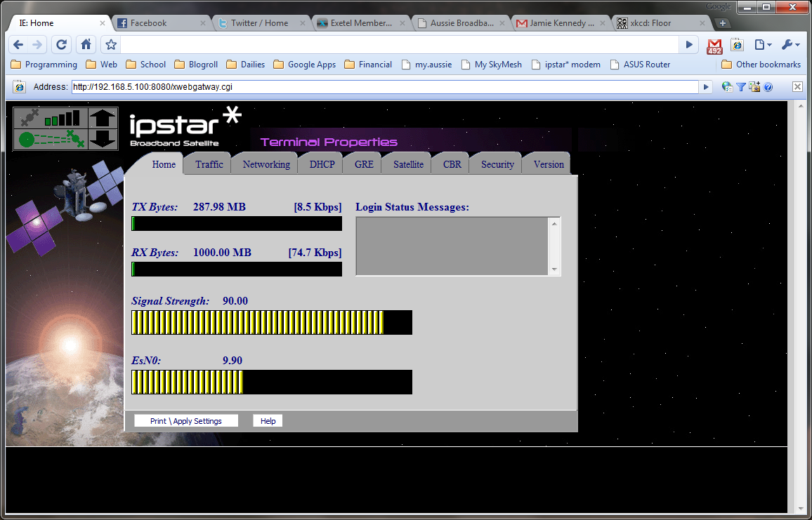This screenshot has height=520, width=812.
Task: Open the GRE tab
Action: [364, 164]
